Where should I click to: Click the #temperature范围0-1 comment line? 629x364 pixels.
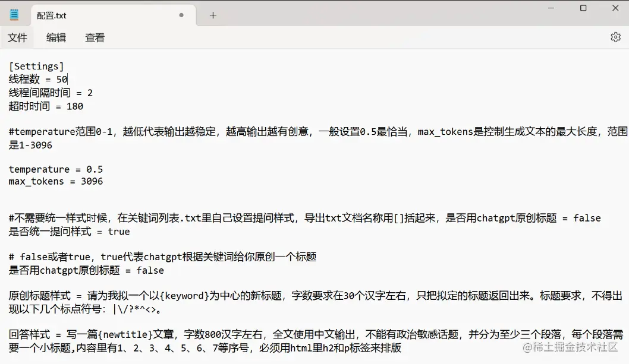pyautogui.click(x=318, y=131)
